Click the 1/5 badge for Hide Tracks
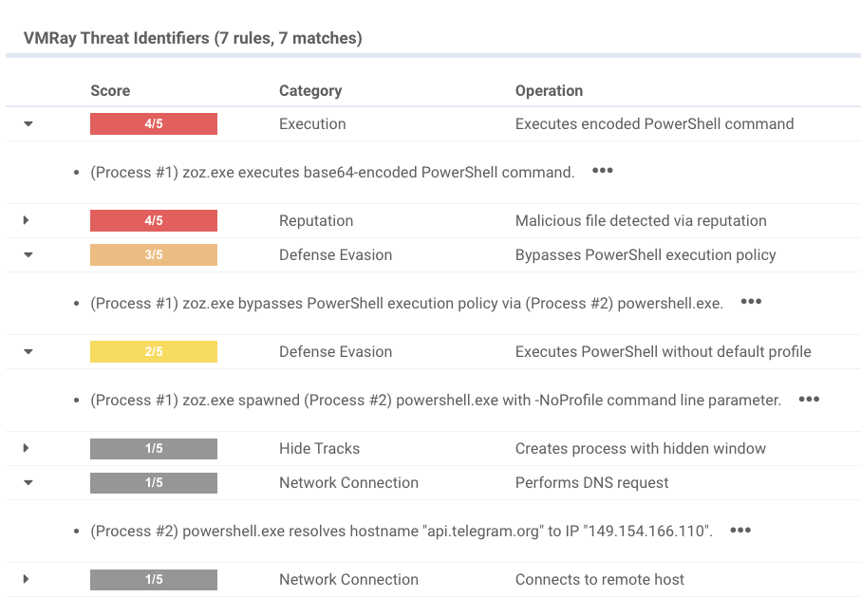861x616 pixels. (x=153, y=448)
